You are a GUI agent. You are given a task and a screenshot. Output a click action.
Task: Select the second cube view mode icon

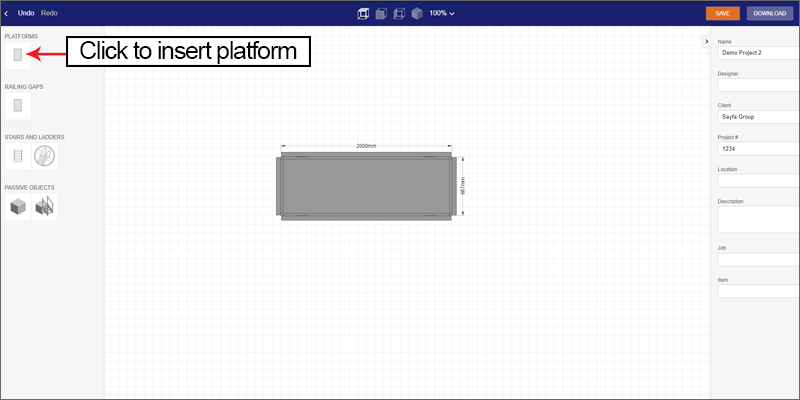[x=381, y=13]
